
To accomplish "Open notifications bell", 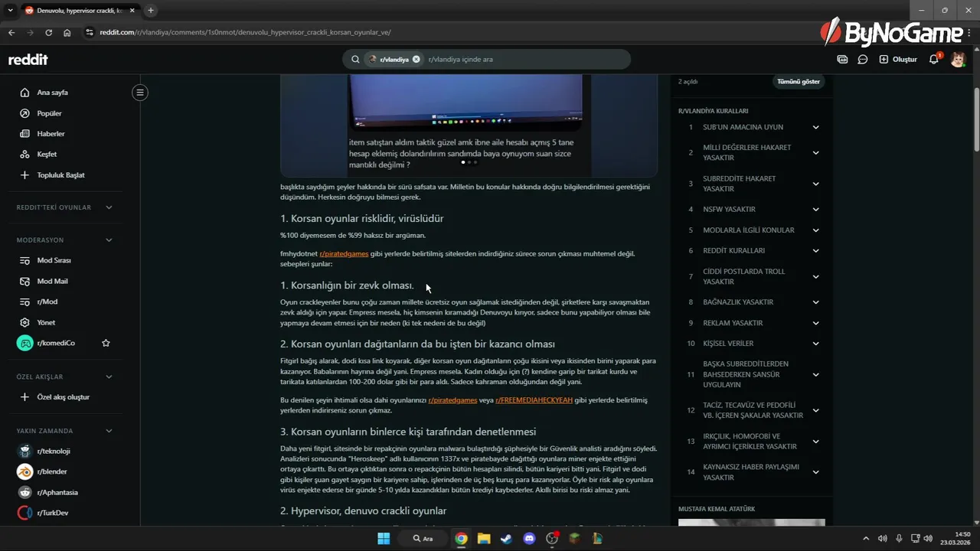I will click(934, 59).
